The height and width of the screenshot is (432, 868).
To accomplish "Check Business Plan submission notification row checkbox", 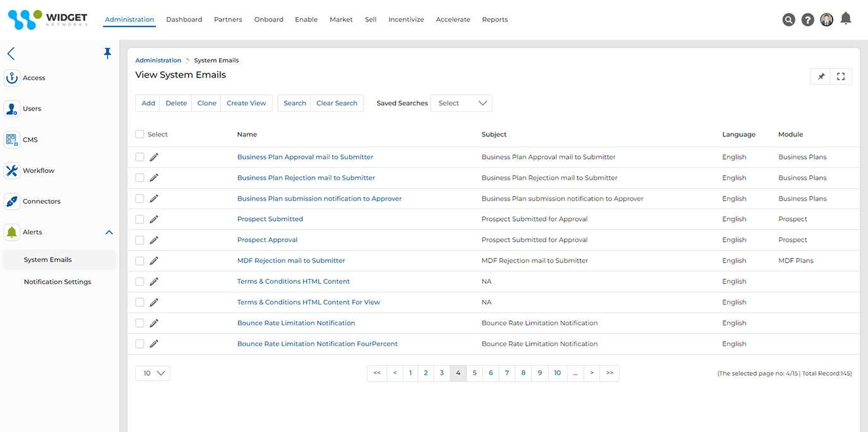I will (140, 198).
